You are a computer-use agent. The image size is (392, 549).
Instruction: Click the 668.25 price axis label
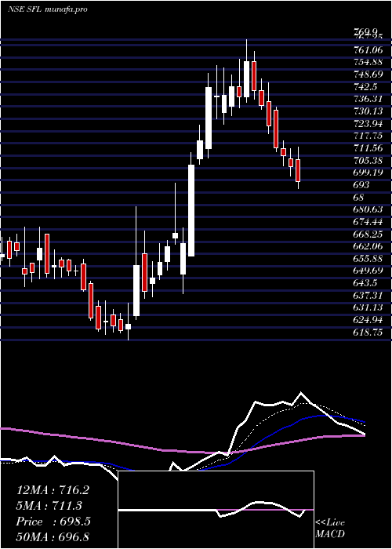(368, 234)
